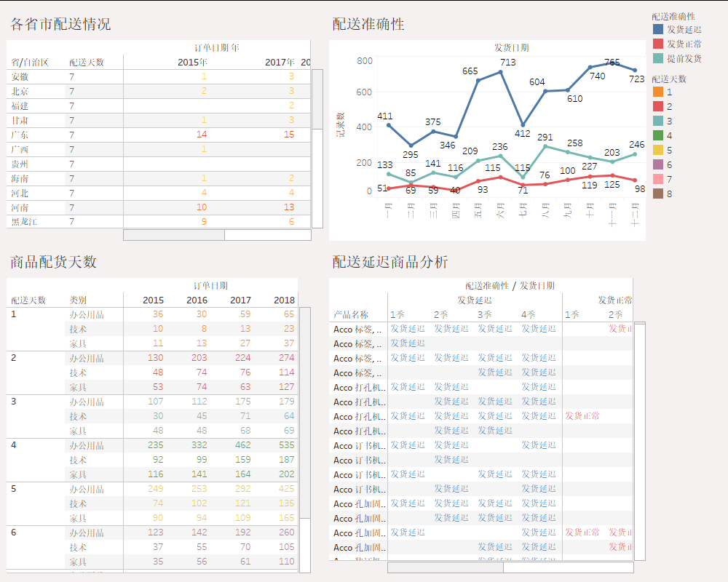Click the 黑龙江 province row label
Viewport: 728px width, 582px height.
[x=25, y=222]
